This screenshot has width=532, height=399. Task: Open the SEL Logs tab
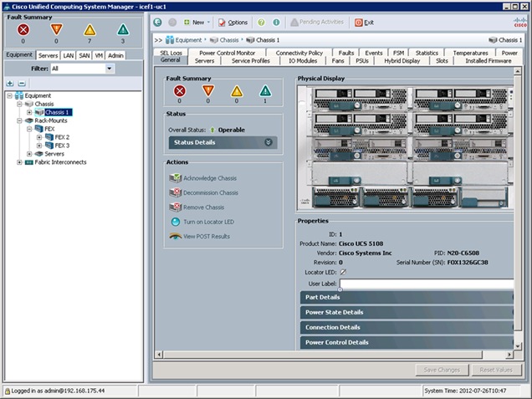(x=171, y=53)
